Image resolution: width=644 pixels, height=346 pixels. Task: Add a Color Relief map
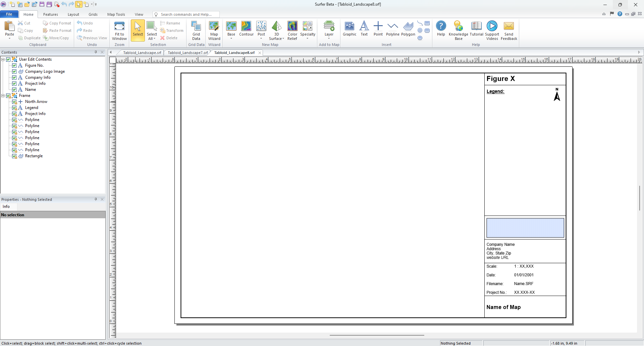292,30
